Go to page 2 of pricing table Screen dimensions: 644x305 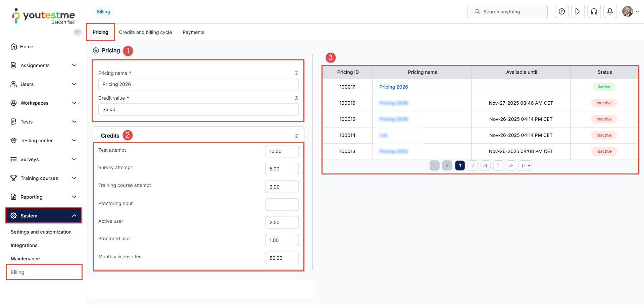473,165
